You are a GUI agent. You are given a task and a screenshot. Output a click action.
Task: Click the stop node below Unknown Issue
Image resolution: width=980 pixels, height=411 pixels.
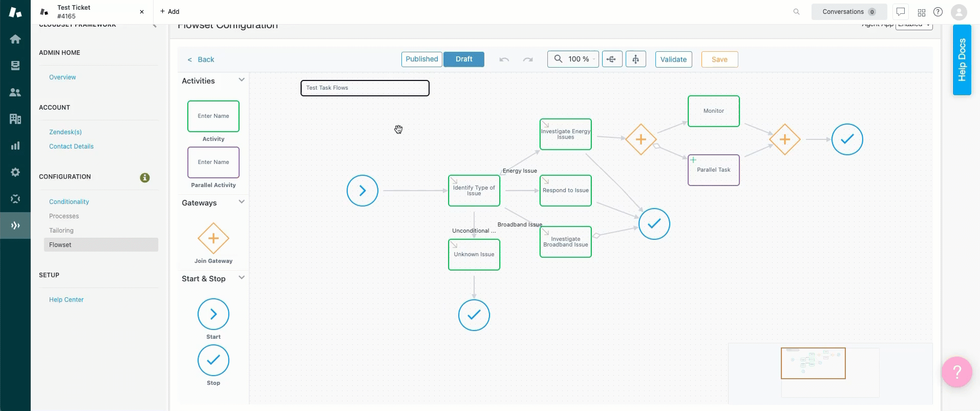(474, 315)
